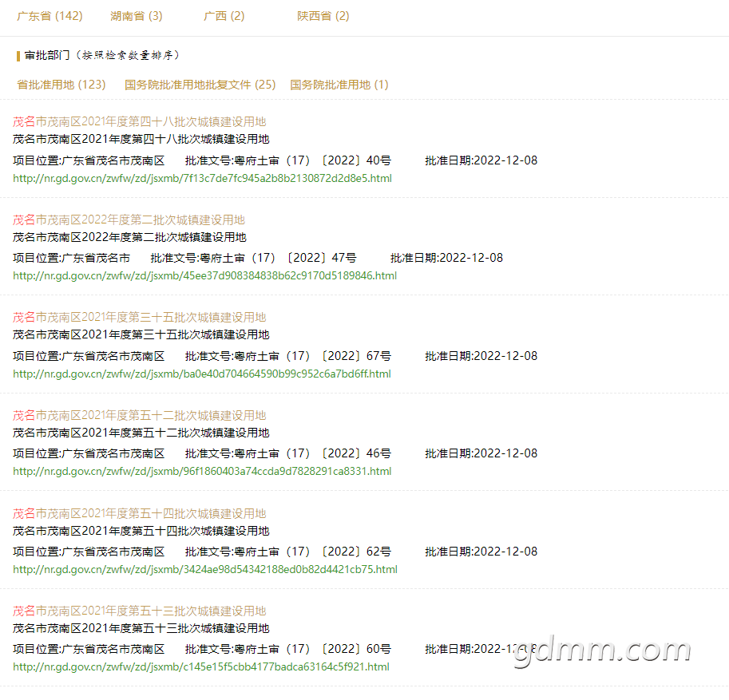Open 茂名市茂南区2021年度第四十八批次城镇建设用地 title link

139,122
